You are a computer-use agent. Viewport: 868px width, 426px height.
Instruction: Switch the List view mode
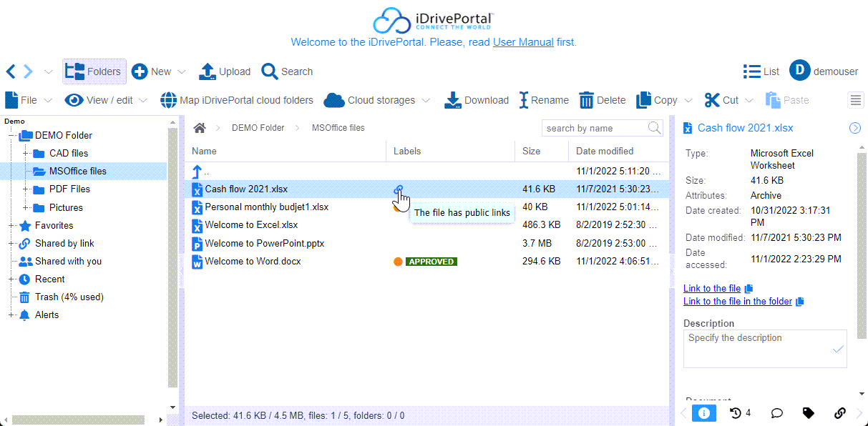761,71
